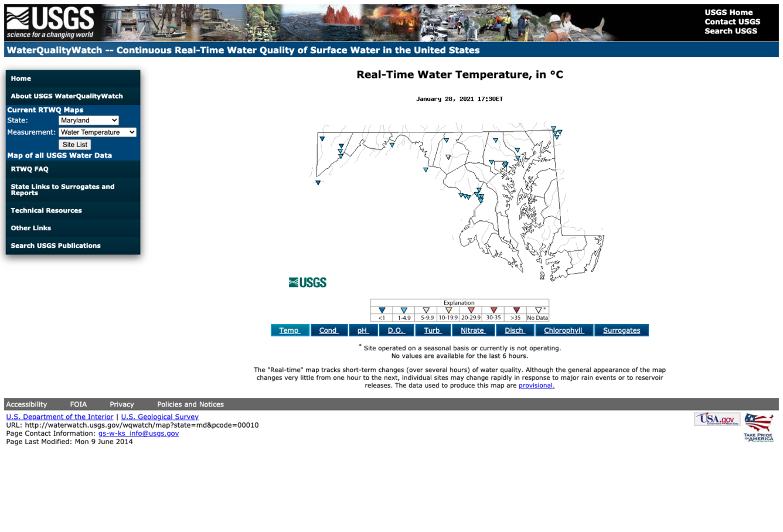This screenshot has width=783, height=532.
Task: Select the blue "<1" legend triangle
Action: [382, 311]
